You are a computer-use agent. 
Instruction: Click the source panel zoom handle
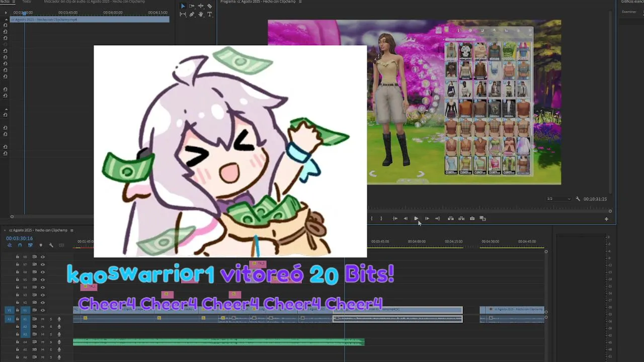point(12,217)
